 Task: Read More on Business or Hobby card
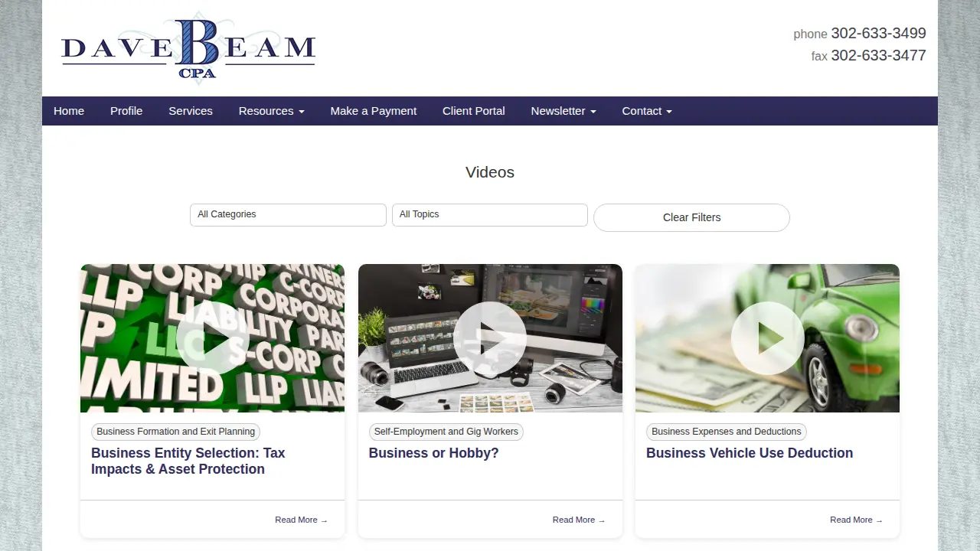(579, 520)
